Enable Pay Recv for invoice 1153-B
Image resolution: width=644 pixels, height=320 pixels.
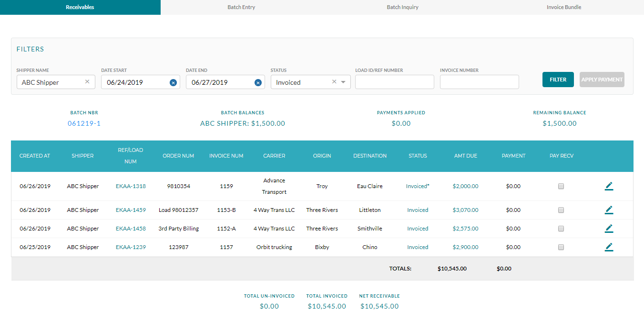561,210
